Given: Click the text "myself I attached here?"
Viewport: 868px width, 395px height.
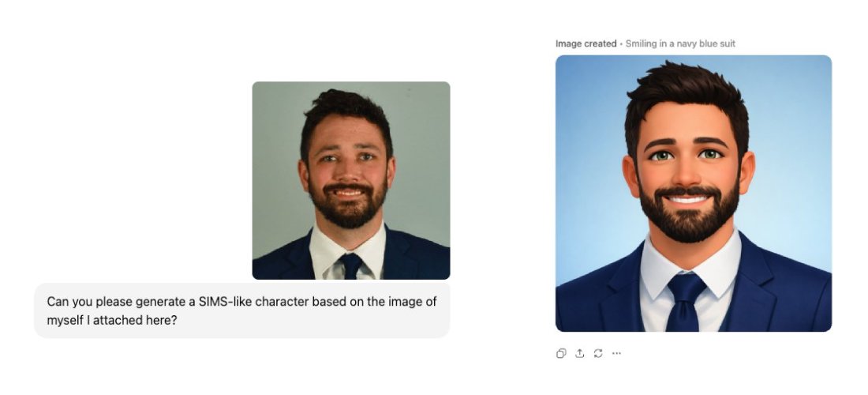Looking at the screenshot, I should 112,320.
